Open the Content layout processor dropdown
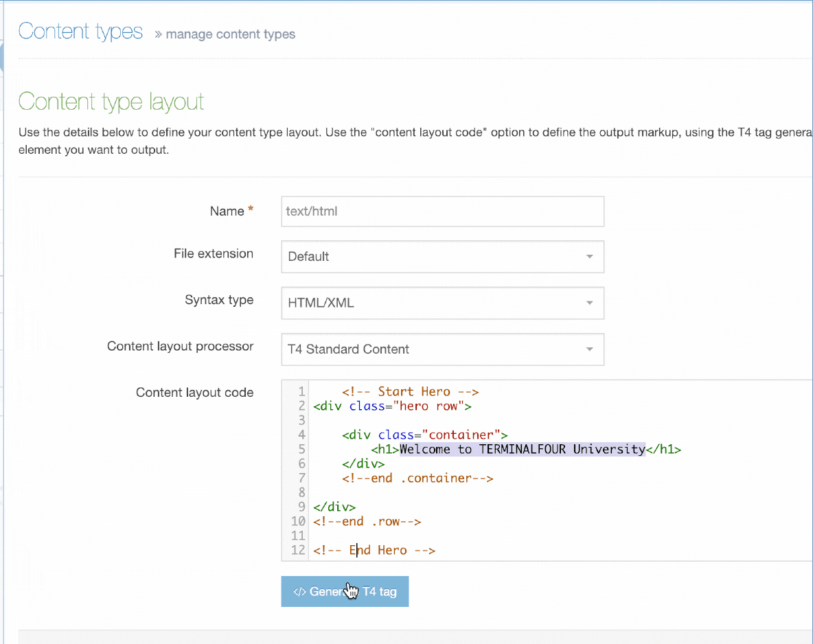Viewport: 813px width, 644px height. pyautogui.click(x=442, y=349)
